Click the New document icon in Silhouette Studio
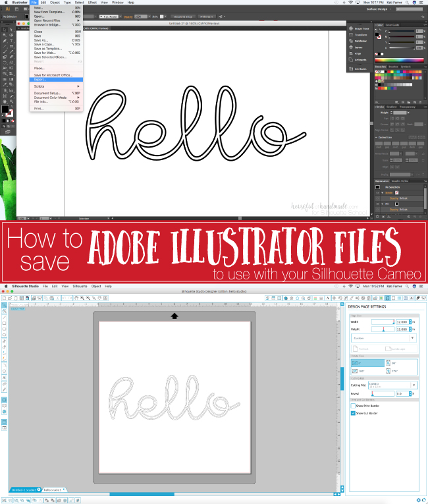Image resolution: width=428 pixels, height=504 pixels. [x=4, y=298]
